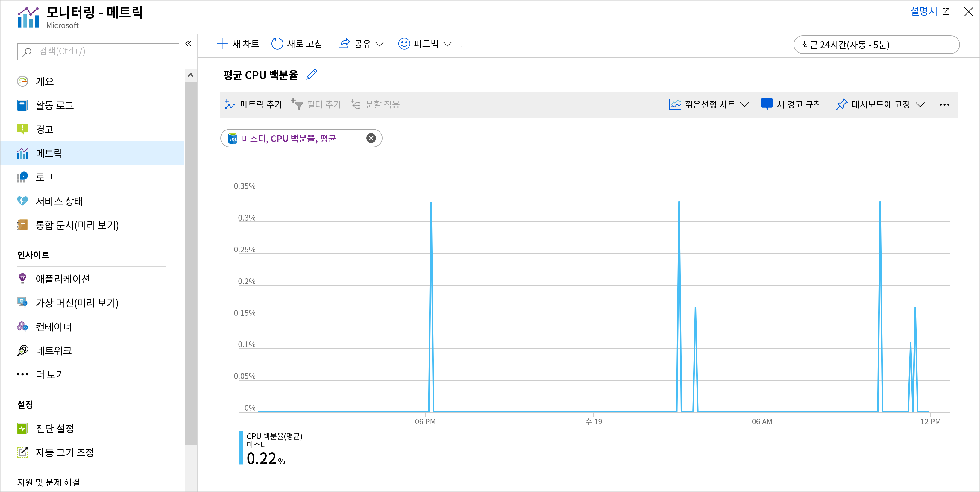Image resolution: width=980 pixels, height=492 pixels.
Task: Select 로그 in the sidebar
Action: tap(92, 177)
